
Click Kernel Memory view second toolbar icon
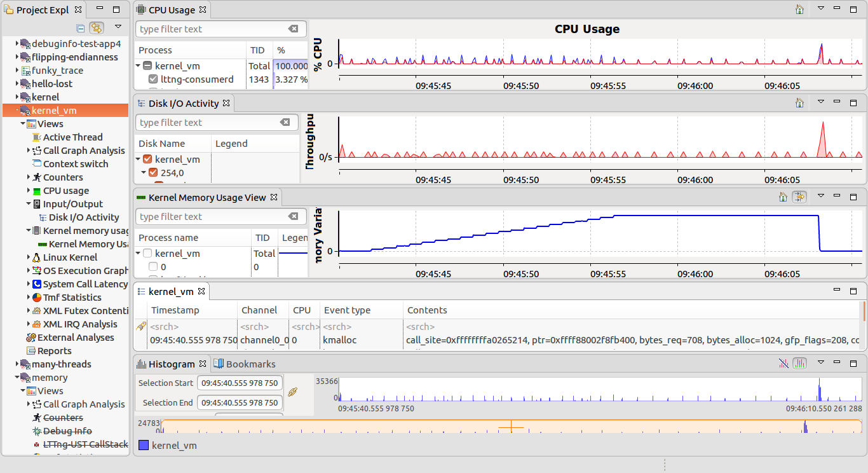[x=799, y=197]
